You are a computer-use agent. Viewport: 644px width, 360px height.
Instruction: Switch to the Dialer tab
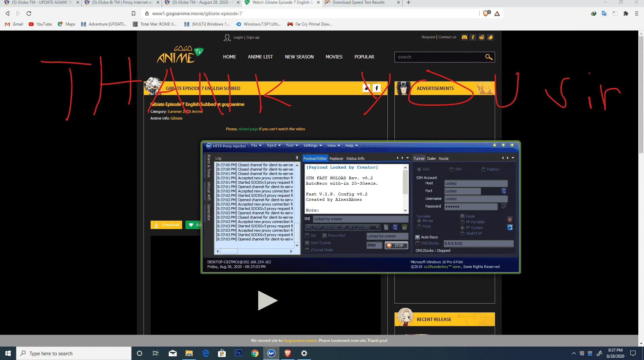pyautogui.click(x=431, y=159)
